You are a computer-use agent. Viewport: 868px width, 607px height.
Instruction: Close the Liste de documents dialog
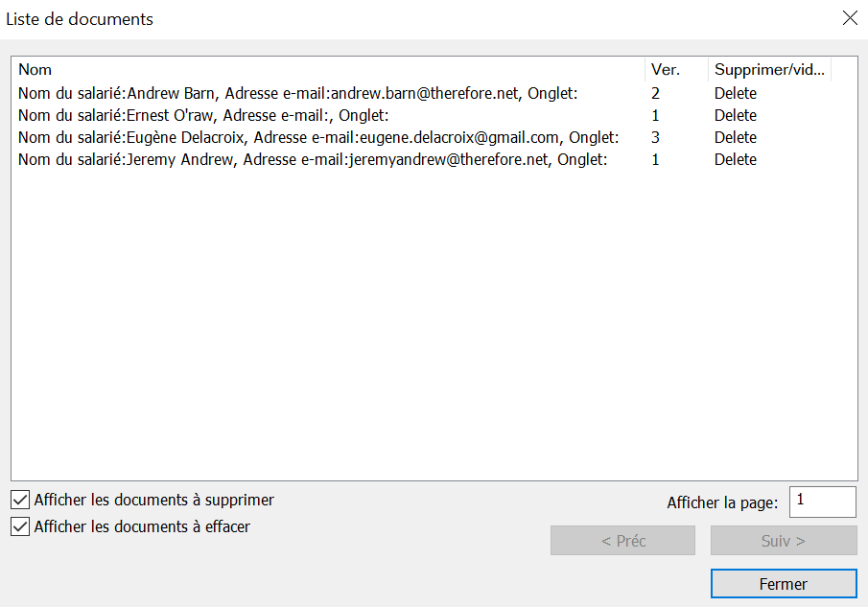(x=849, y=18)
